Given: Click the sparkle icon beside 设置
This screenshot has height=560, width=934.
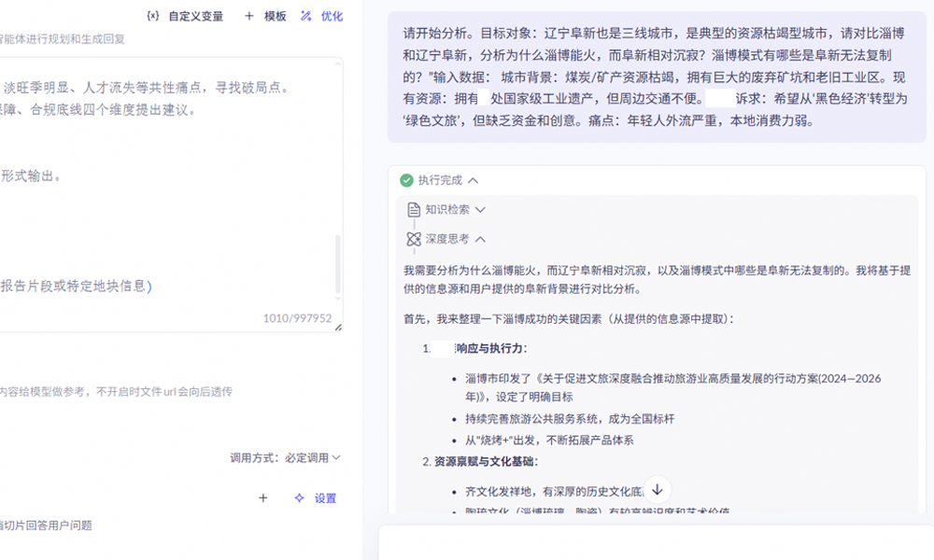Looking at the screenshot, I should (300, 498).
